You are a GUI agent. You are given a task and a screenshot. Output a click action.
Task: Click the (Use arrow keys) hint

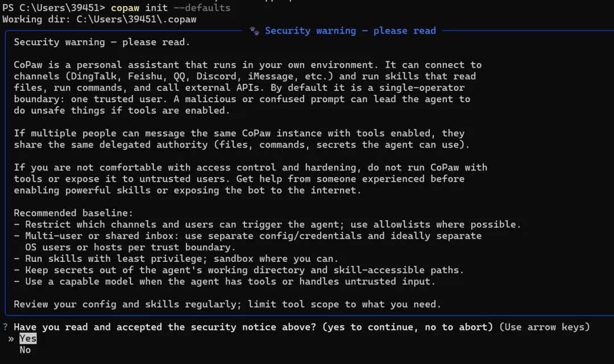coord(544,327)
